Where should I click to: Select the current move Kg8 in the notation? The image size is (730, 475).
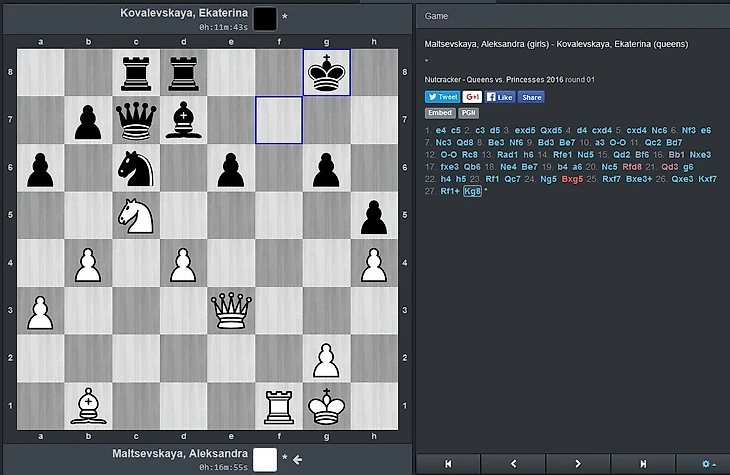point(472,192)
